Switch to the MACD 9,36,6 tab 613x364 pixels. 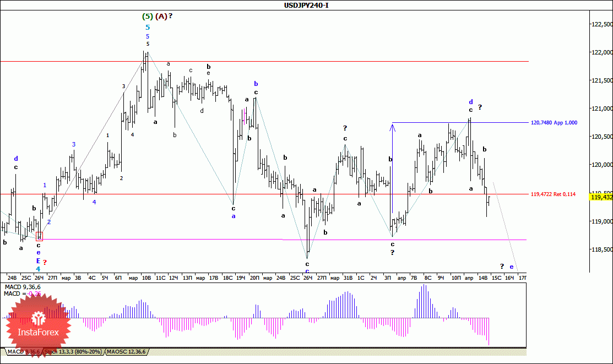point(24,352)
